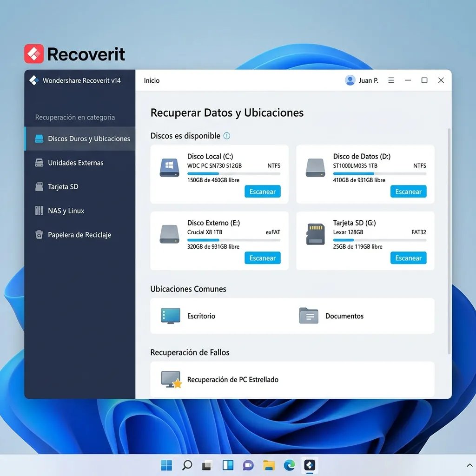This screenshot has width=476, height=476.
Task: Open Escritorio location
Action: pos(188,316)
